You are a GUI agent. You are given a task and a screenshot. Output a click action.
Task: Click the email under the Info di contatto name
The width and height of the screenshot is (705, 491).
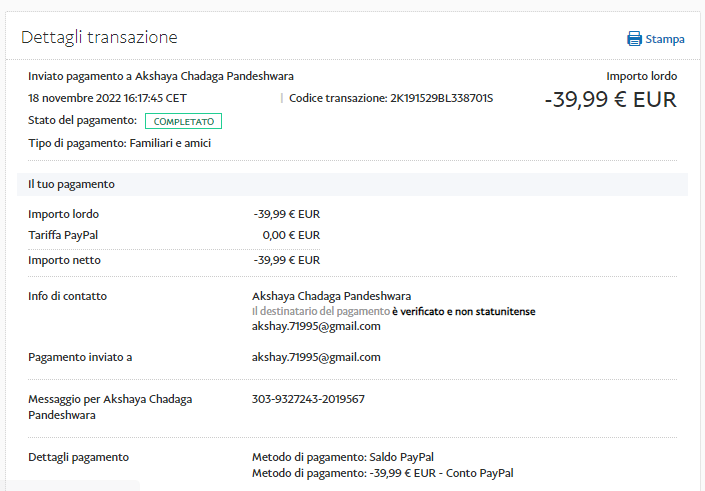coord(316,326)
